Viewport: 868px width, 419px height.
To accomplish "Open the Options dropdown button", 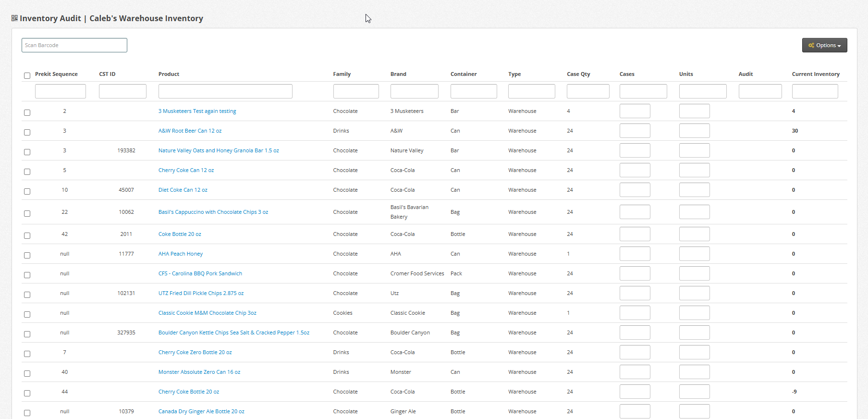I will point(824,45).
